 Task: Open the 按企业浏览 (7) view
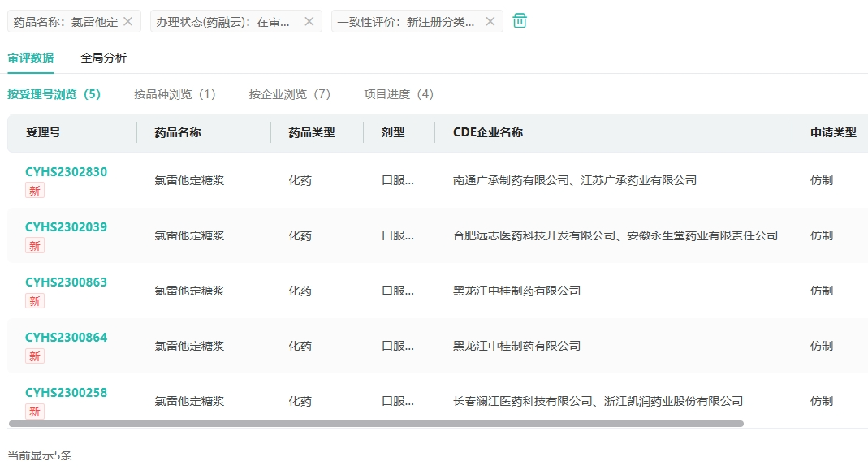coord(290,94)
